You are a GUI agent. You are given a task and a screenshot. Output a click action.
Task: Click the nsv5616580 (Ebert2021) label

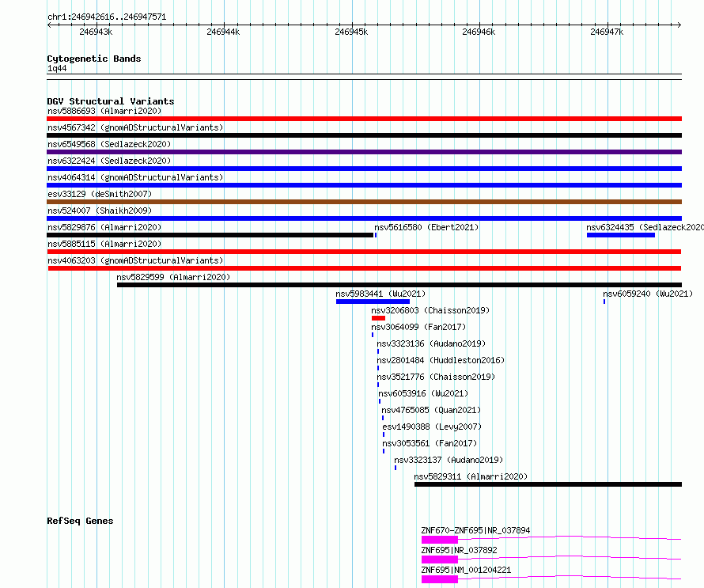(x=426, y=227)
